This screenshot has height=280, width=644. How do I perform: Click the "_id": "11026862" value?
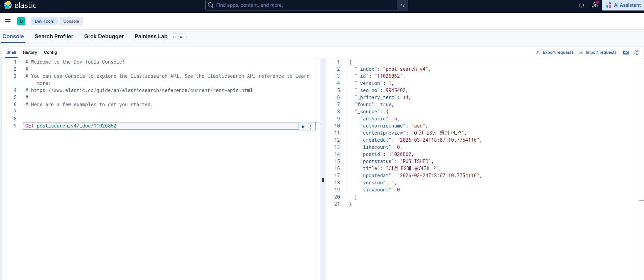point(388,76)
